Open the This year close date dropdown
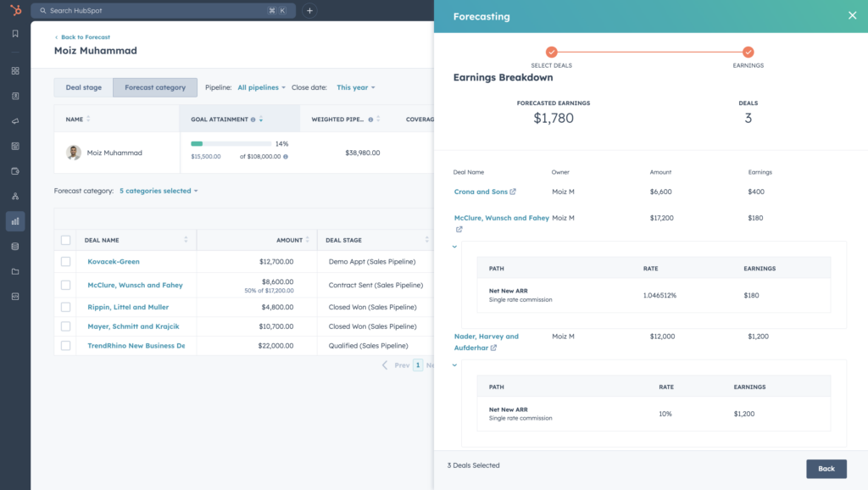 (355, 87)
